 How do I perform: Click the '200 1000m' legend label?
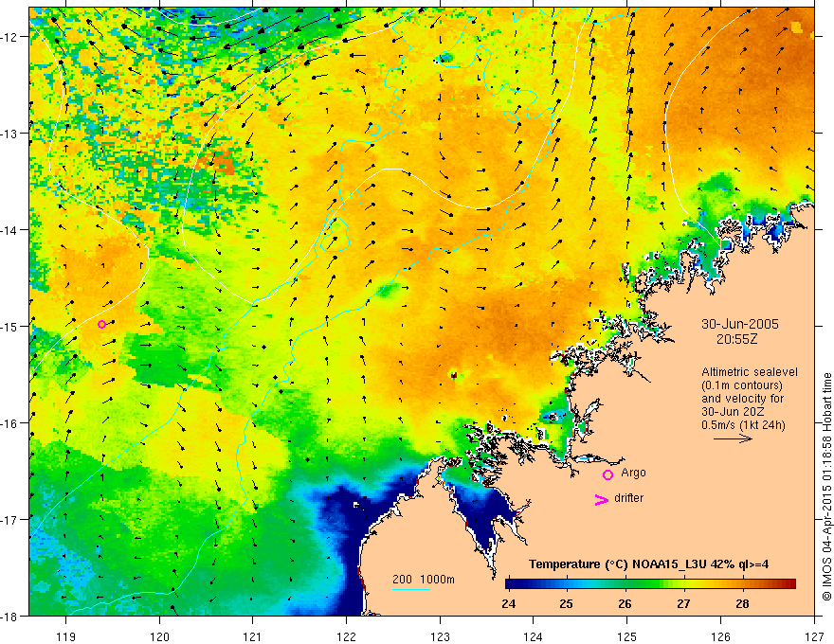[424, 580]
